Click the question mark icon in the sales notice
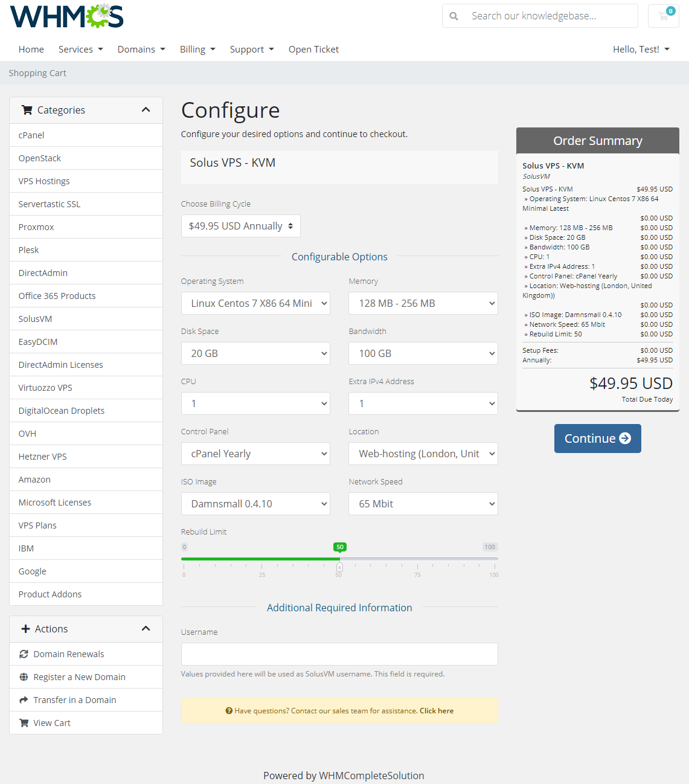This screenshot has height=784, width=689. [x=230, y=710]
